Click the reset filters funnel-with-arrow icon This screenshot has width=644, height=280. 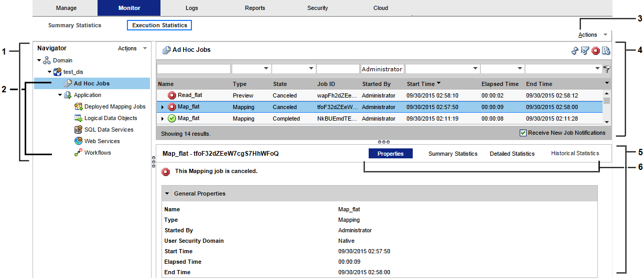pos(585,50)
